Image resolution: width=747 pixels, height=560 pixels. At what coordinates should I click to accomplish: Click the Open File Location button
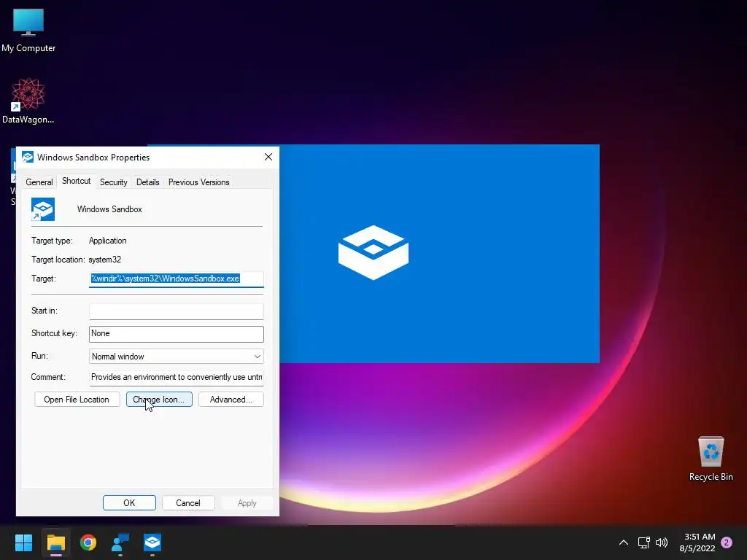pos(77,400)
